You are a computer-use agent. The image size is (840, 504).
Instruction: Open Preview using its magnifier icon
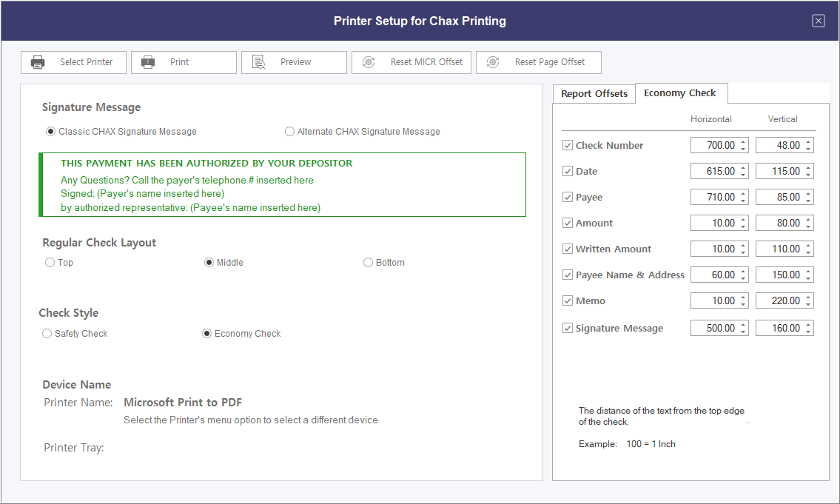(258, 62)
